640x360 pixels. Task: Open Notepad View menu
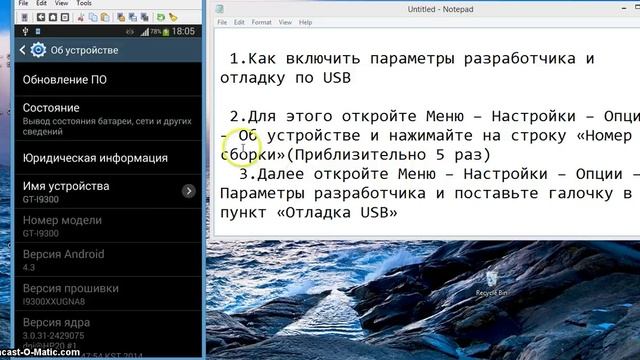coord(285,22)
